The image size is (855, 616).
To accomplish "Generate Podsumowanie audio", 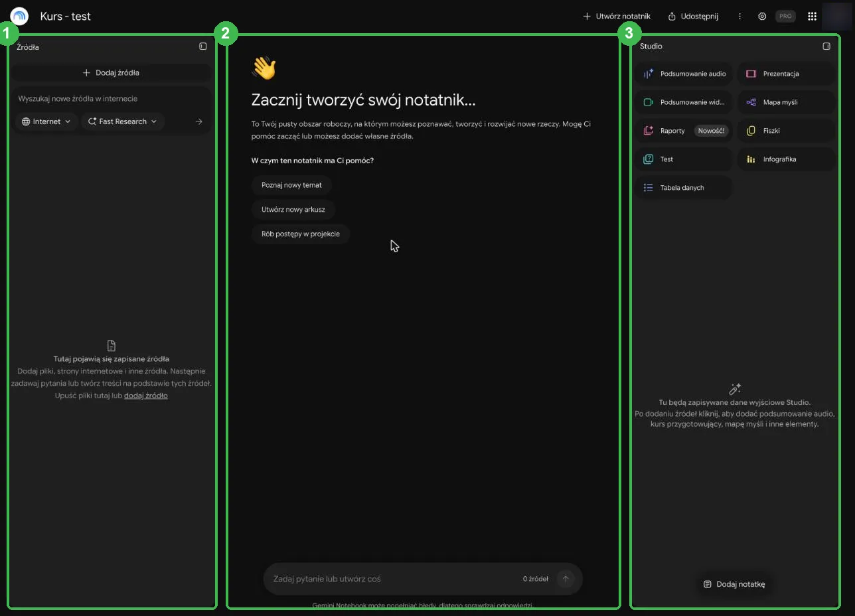I will tap(684, 74).
